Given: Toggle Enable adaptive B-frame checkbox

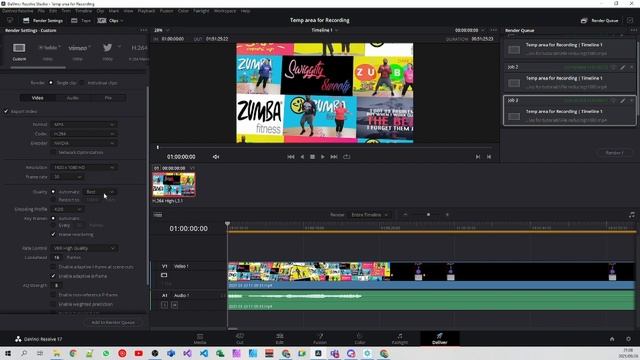Looking at the screenshot, I should pos(53,276).
